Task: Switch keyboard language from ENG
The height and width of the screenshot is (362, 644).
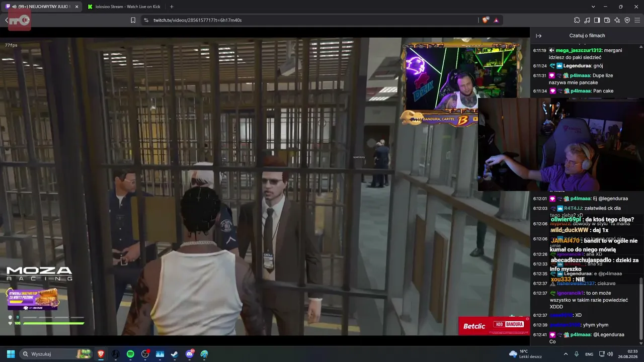Action: (589, 354)
